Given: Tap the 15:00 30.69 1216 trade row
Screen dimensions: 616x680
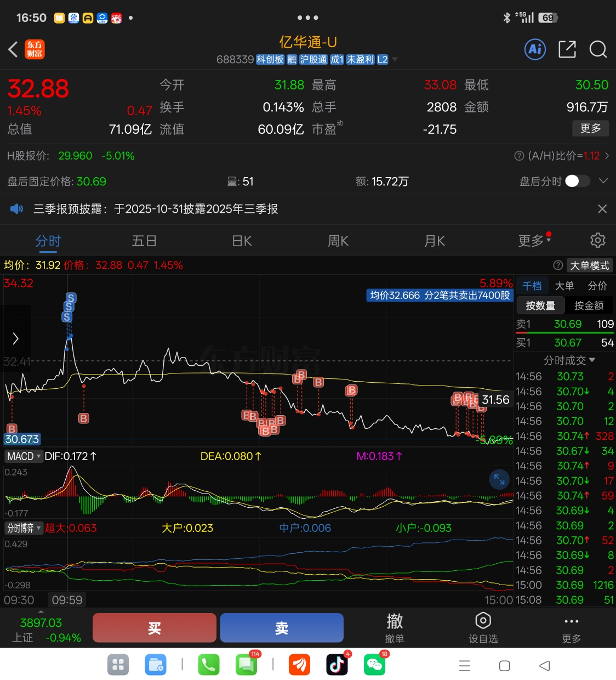Looking at the screenshot, I should 565,585.
